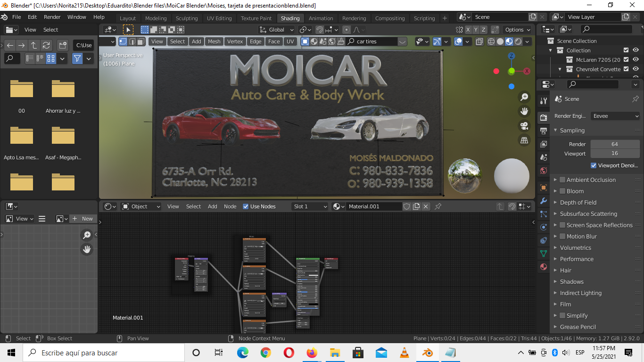Click New in the image editor
Viewport: 644px width, 362px height.
[x=83, y=219]
